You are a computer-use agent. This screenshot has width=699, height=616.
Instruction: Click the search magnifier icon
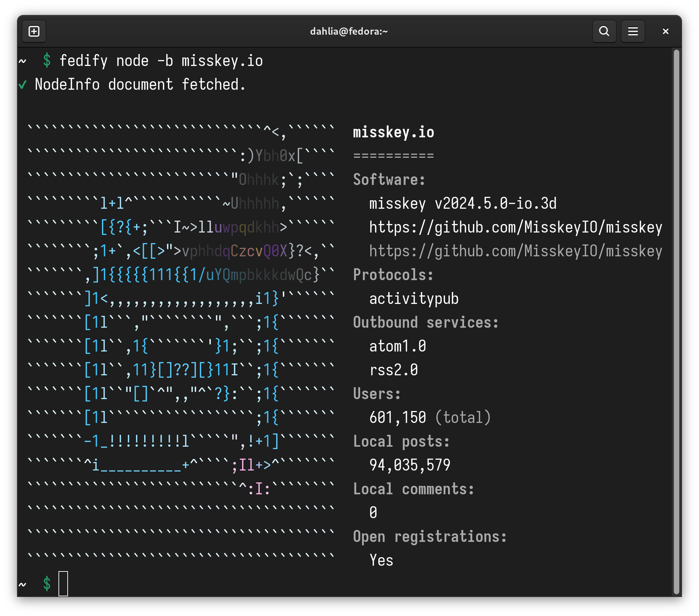click(604, 32)
